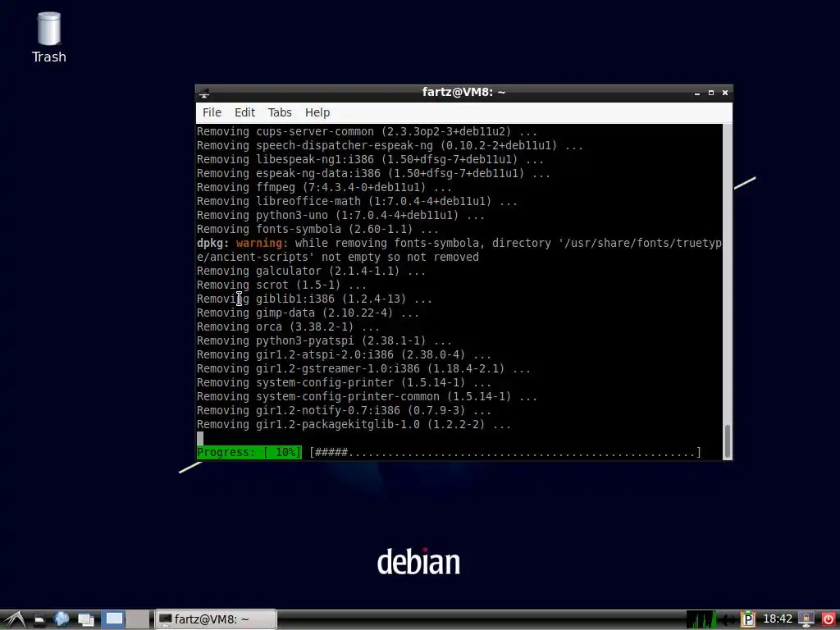Switch to the first highlighted desktop in the pager
Viewport: 840px width, 630px height.
click(113, 619)
